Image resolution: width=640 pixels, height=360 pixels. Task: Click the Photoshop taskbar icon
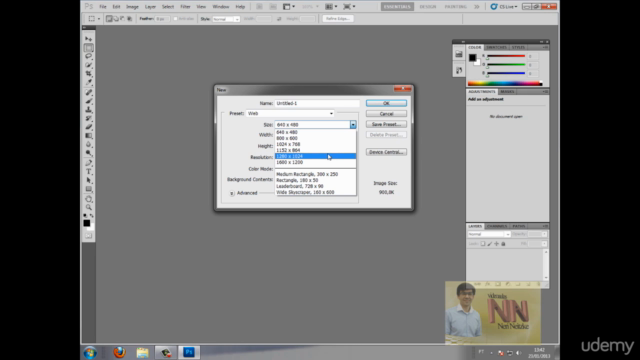(x=189, y=352)
